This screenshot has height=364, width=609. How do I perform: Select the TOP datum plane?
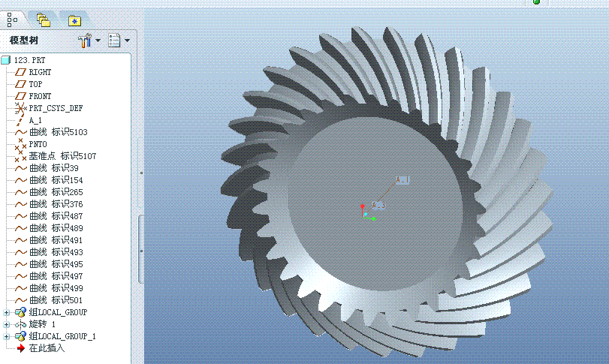click(x=35, y=84)
